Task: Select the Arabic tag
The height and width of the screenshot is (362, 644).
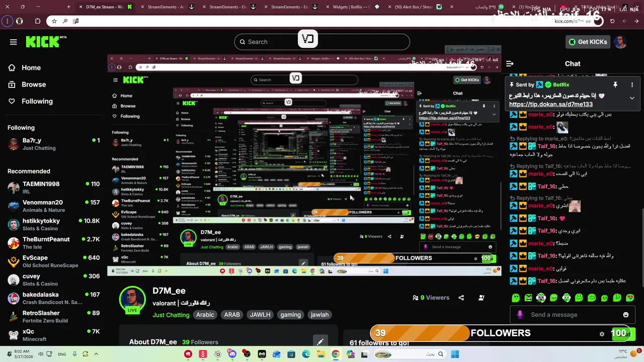Action: pyautogui.click(x=205, y=315)
